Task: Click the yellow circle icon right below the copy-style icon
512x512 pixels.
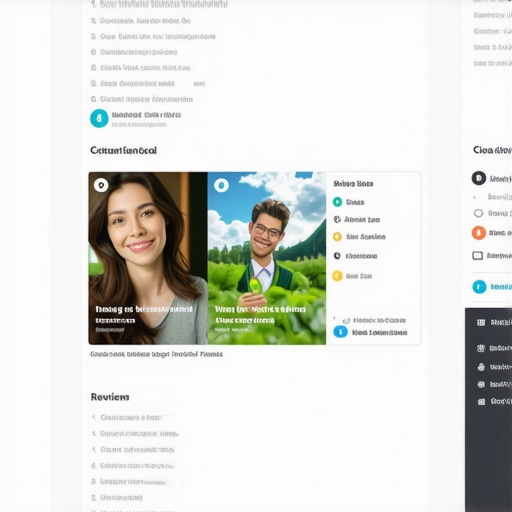Action: point(337,237)
